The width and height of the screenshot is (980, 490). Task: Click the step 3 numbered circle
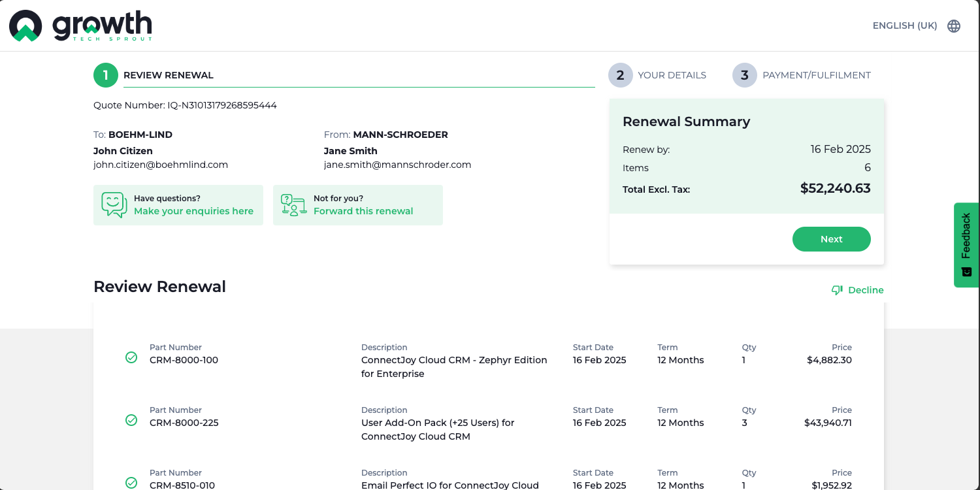point(744,75)
